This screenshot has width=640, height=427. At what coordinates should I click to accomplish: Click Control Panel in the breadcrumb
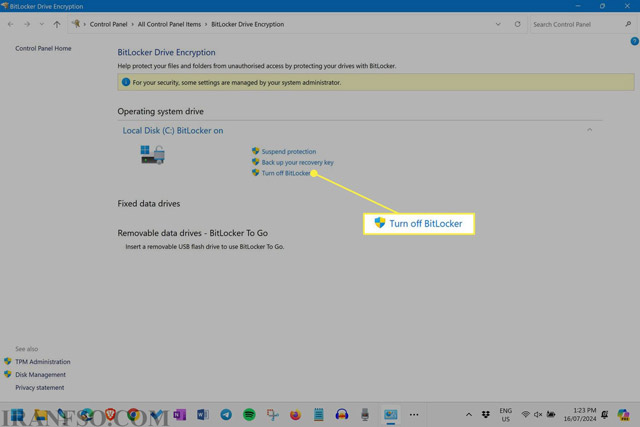click(x=109, y=24)
